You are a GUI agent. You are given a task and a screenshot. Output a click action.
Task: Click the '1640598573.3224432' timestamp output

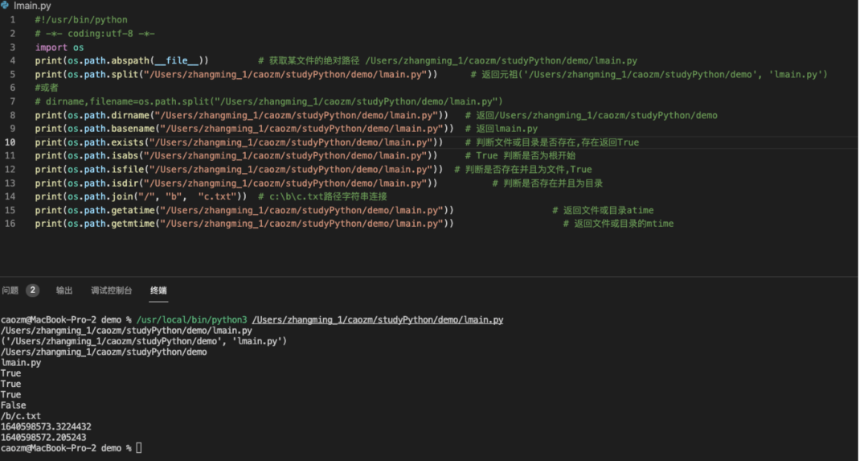point(46,426)
